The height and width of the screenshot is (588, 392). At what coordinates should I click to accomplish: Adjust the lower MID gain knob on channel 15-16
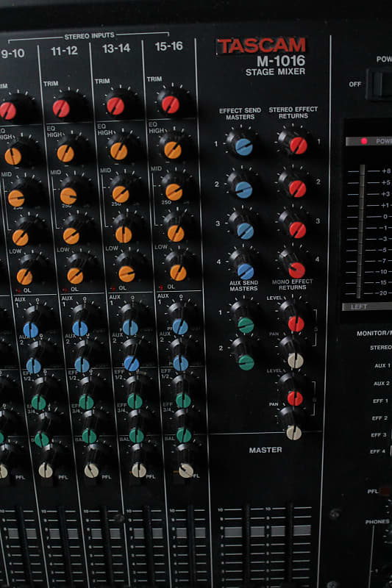coord(176,233)
